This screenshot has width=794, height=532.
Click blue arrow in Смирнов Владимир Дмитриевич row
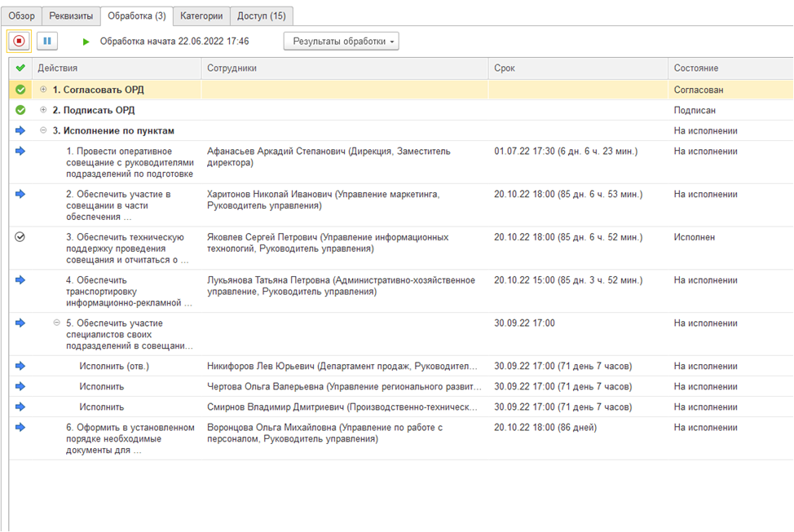point(20,407)
